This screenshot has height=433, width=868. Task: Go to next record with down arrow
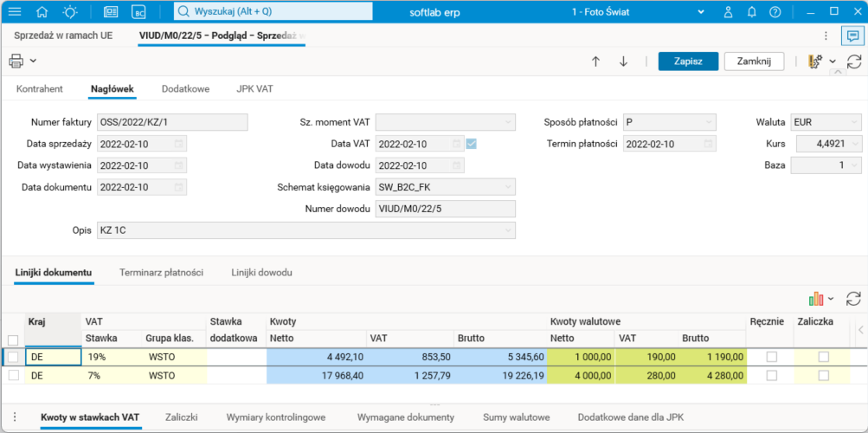pyautogui.click(x=623, y=61)
